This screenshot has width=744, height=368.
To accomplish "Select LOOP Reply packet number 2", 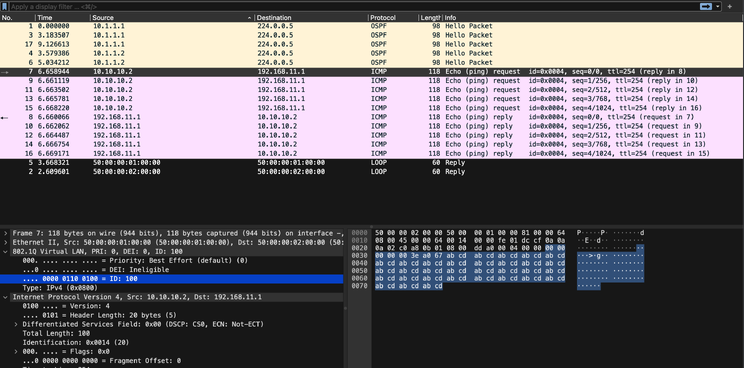I will point(372,172).
